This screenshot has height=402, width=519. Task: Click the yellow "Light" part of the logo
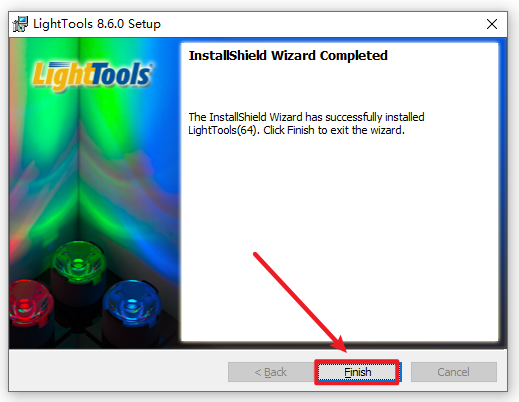click(62, 76)
